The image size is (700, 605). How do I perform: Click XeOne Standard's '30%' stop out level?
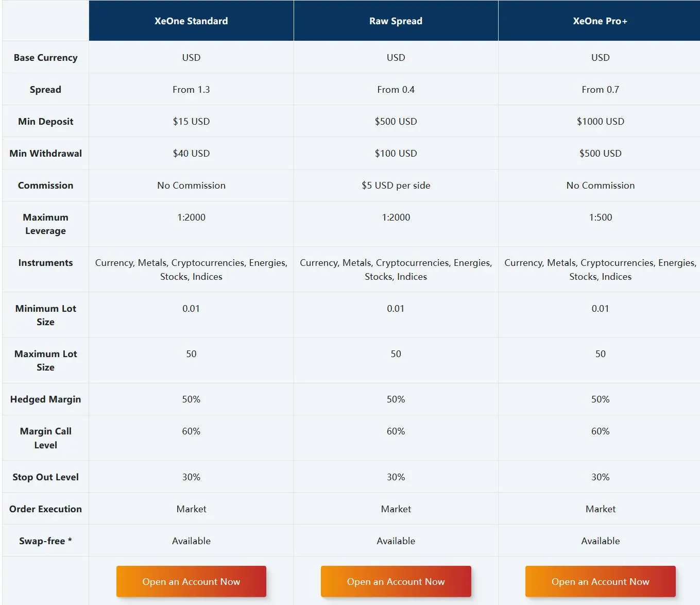click(191, 477)
